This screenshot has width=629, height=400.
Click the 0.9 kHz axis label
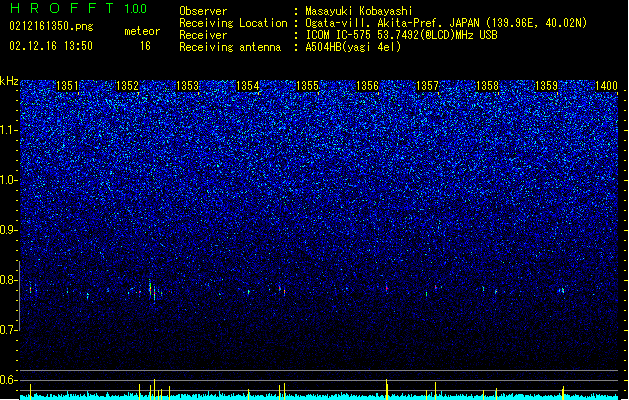[9, 230]
